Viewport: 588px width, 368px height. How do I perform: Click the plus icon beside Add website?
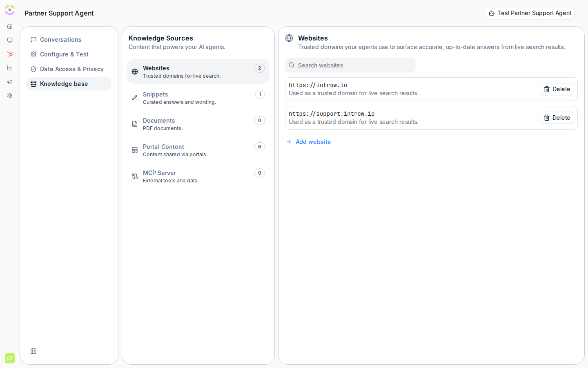pyautogui.click(x=289, y=142)
